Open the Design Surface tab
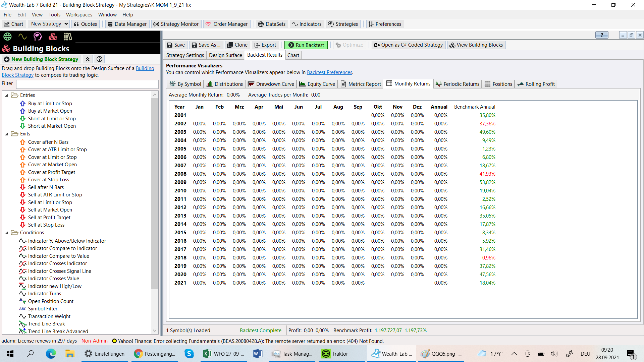The height and width of the screenshot is (362, 644). 225,55
